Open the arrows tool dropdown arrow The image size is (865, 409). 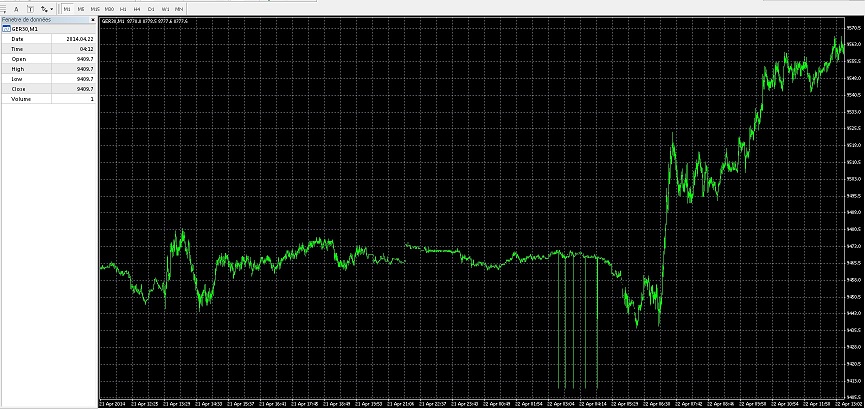pyautogui.click(x=51, y=9)
